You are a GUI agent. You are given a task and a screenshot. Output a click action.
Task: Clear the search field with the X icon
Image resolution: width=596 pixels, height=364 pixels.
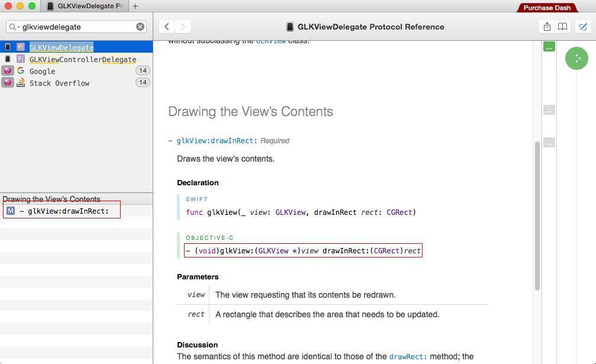point(140,27)
